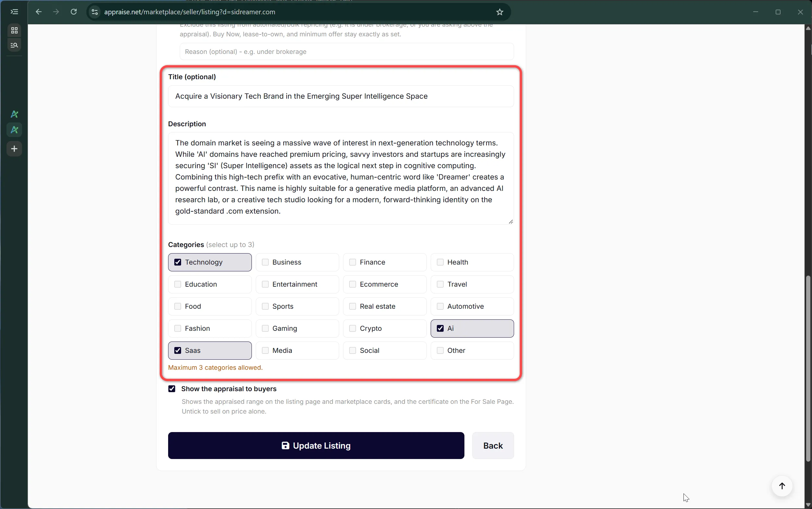
Task: Toggle Show the appraisal to buyers checkbox
Action: tap(172, 389)
